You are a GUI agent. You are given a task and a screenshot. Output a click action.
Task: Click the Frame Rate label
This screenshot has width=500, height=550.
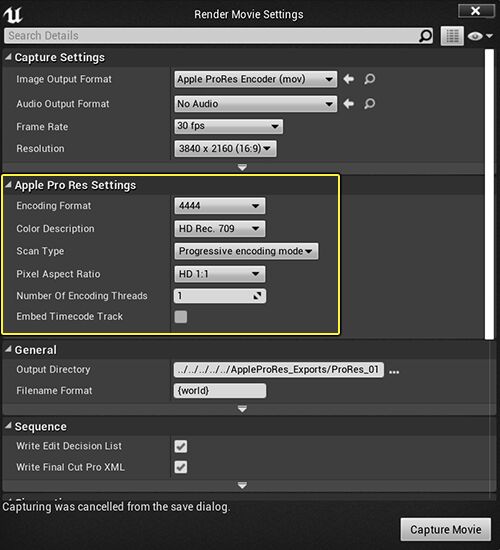pyautogui.click(x=42, y=127)
